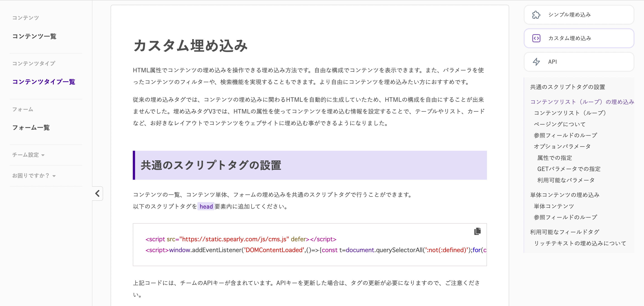The width and height of the screenshot is (644, 306).
Task: Click the cms.js script src line
Action: click(241, 239)
